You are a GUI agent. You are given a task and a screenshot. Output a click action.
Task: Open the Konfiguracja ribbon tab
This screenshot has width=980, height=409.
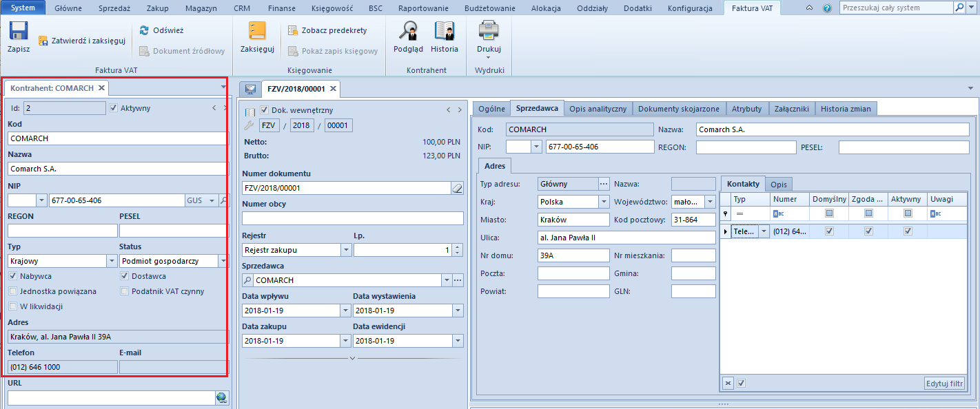pos(689,8)
